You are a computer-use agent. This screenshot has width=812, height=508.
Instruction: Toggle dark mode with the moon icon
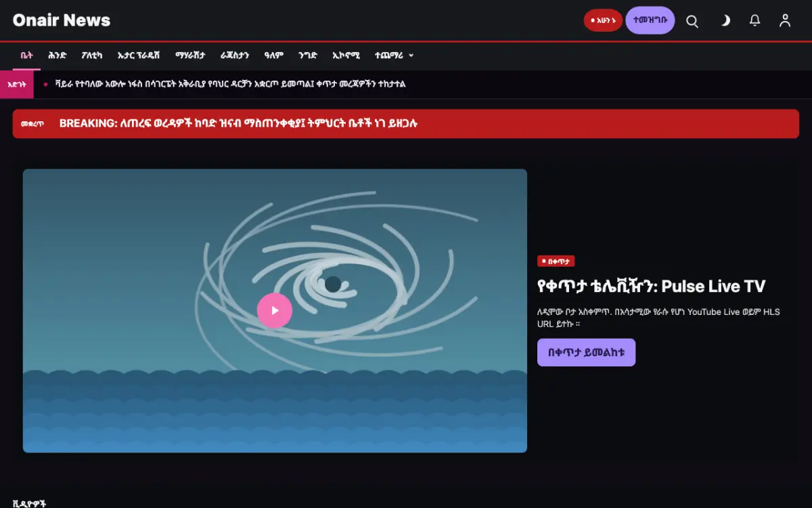click(x=725, y=21)
